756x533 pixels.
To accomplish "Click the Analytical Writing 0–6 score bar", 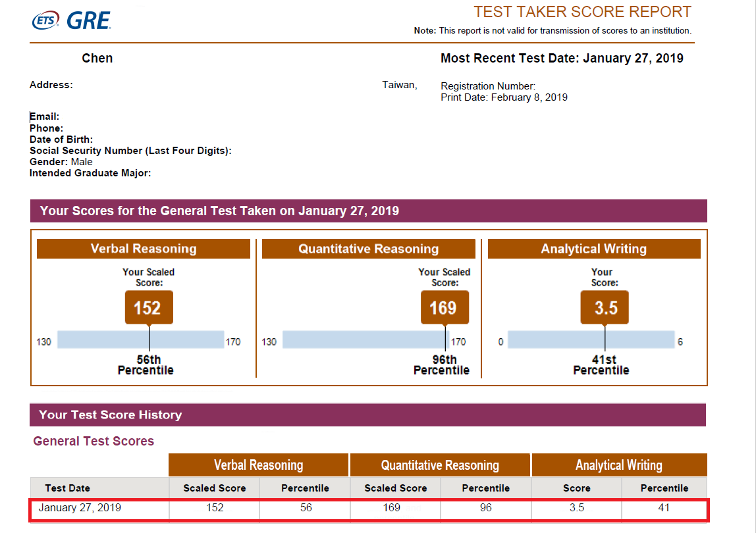I will pyautogui.click(x=591, y=340).
